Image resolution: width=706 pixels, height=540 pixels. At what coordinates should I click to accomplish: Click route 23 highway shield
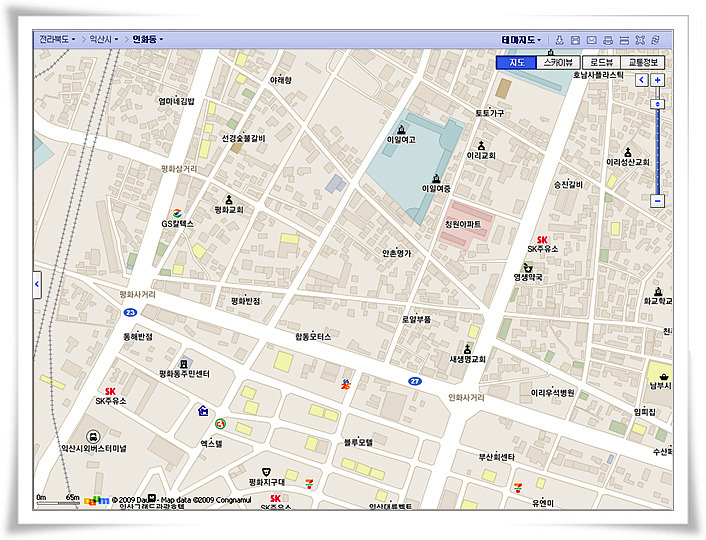(x=130, y=312)
